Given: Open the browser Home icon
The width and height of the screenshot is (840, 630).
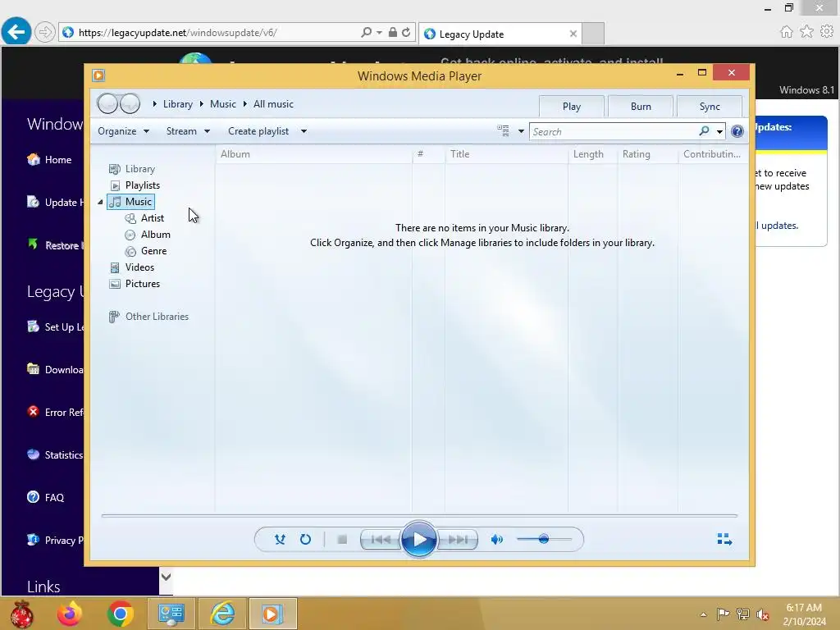Looking at the screenshot, I should tap(786, 32).
